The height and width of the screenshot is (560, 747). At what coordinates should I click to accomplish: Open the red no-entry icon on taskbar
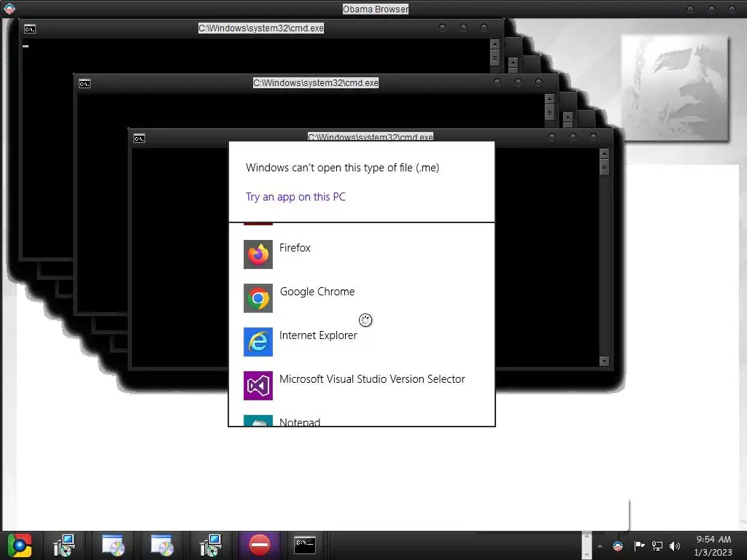pyautogui.click(x=260, y=545)
